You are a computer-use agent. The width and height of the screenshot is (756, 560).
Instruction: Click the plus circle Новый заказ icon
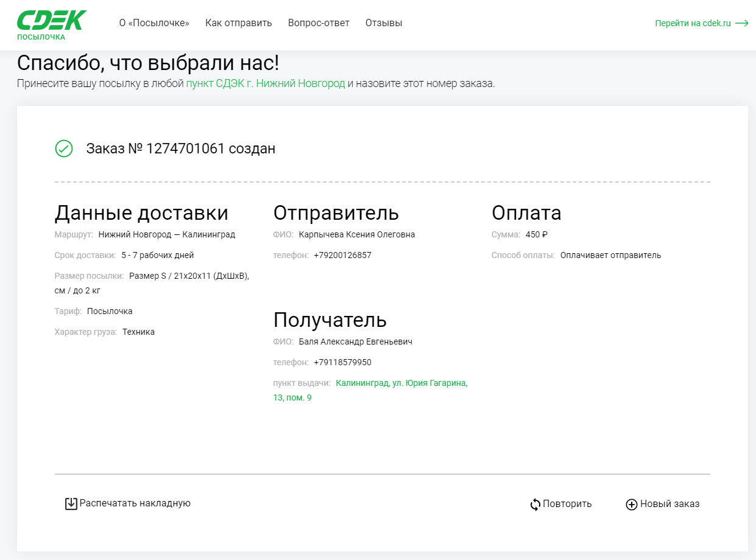click(x=632, y=505)
